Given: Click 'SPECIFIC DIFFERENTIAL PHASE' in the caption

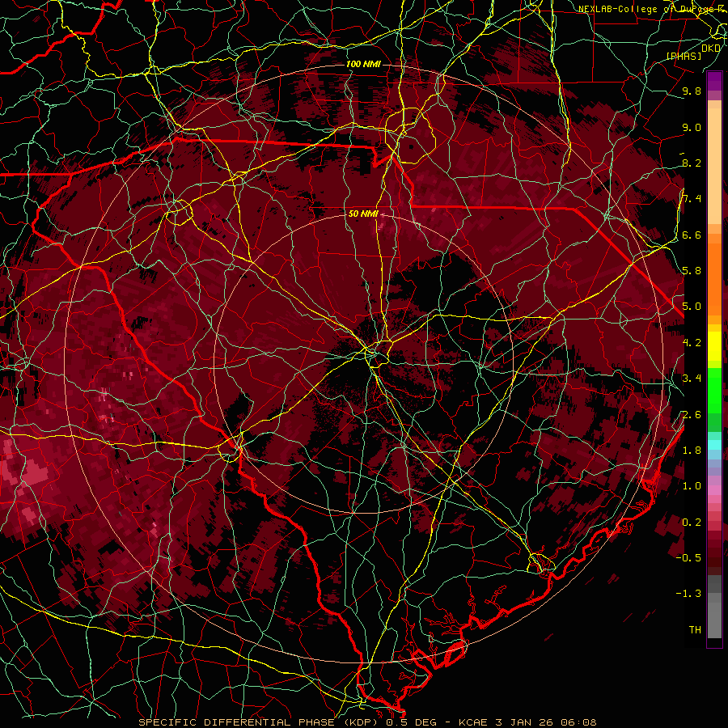Looking at the screenshot, I should point(236,722).
